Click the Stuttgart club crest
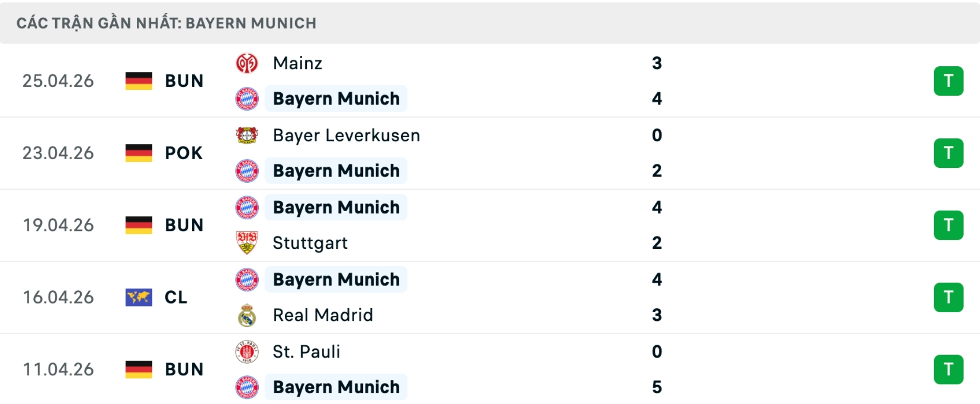The height and width of the screenshot is (404, 980). point(247,243)
